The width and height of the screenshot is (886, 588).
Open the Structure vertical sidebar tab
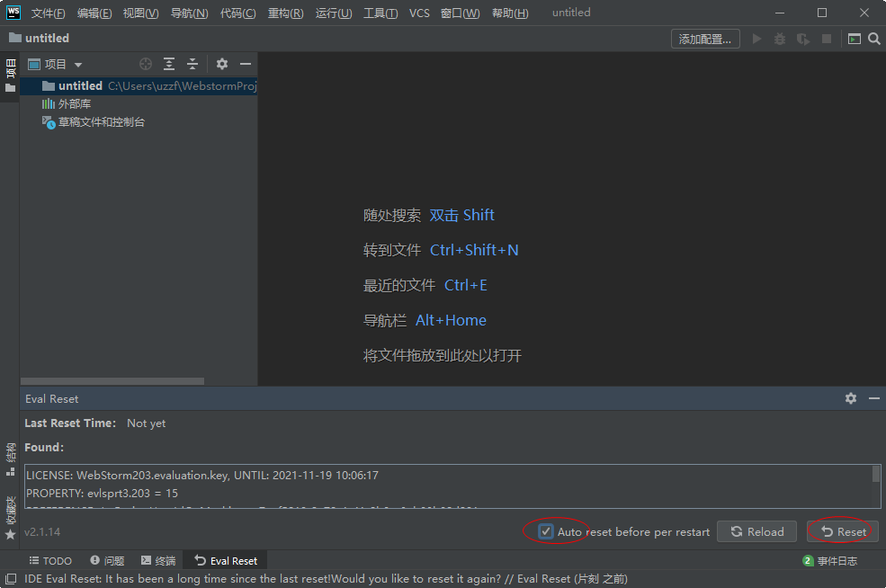10,459
